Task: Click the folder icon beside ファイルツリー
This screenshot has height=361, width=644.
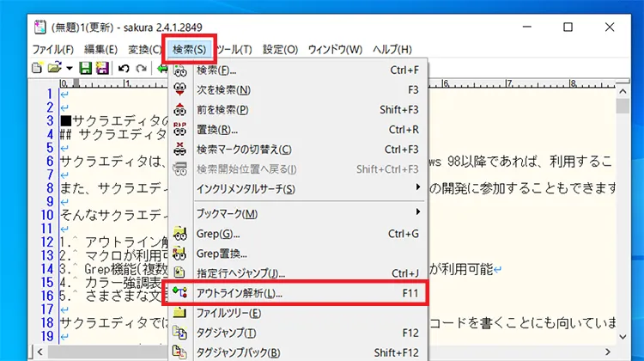Action: pyautogui.click(x=180, y=313)
